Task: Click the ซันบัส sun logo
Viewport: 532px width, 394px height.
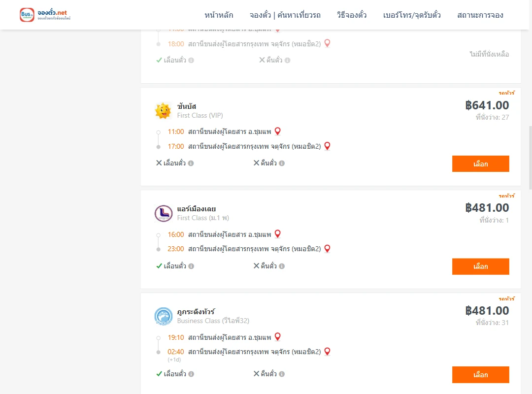Action: click(163, 111)
